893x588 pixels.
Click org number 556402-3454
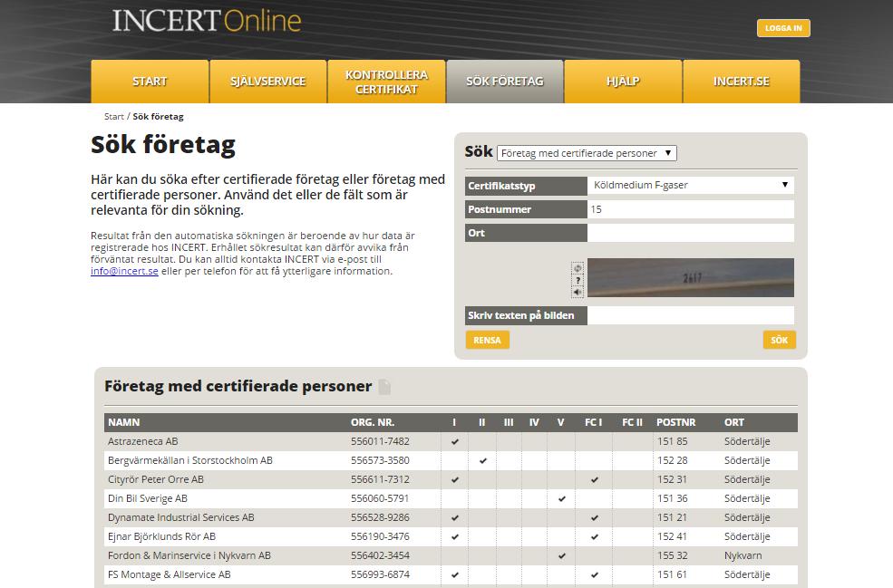tap(380, 555)
